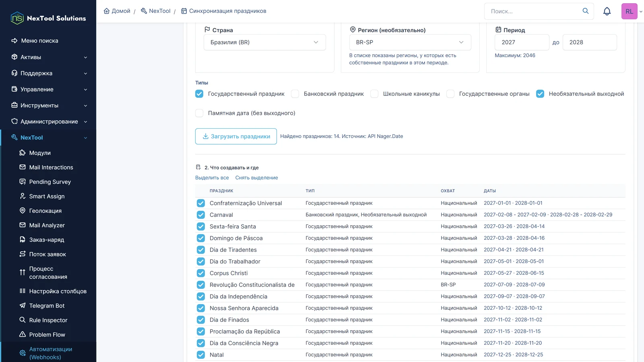Click the Smart Assign person icon
644x362 pixels.
23,196
